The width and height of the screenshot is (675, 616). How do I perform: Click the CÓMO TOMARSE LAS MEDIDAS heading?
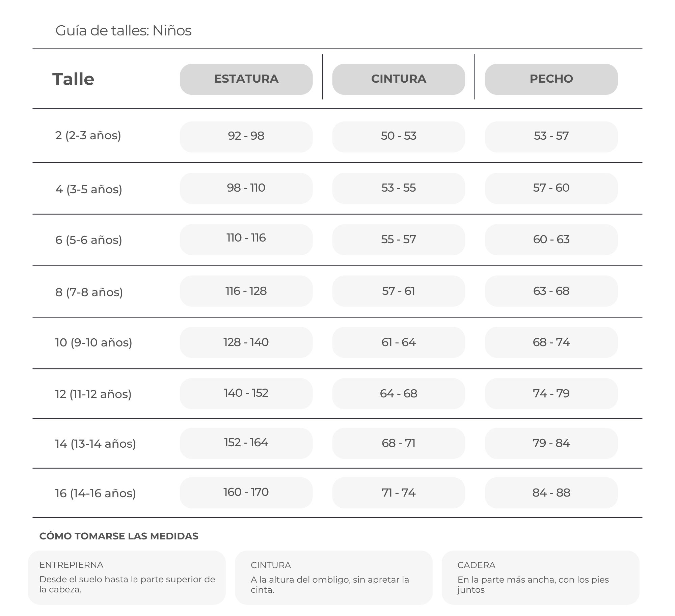119,536
